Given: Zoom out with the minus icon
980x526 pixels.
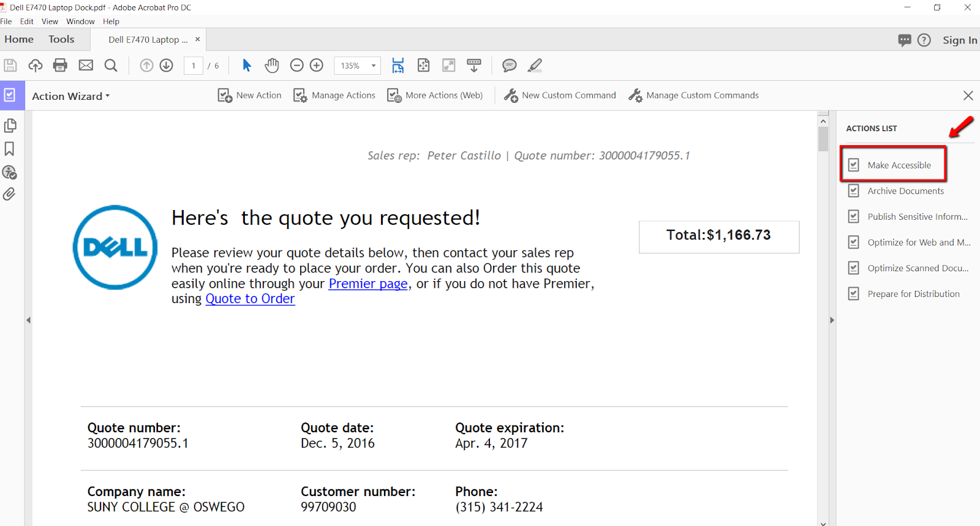Looking at the screenshot, I should pos(297,66).
